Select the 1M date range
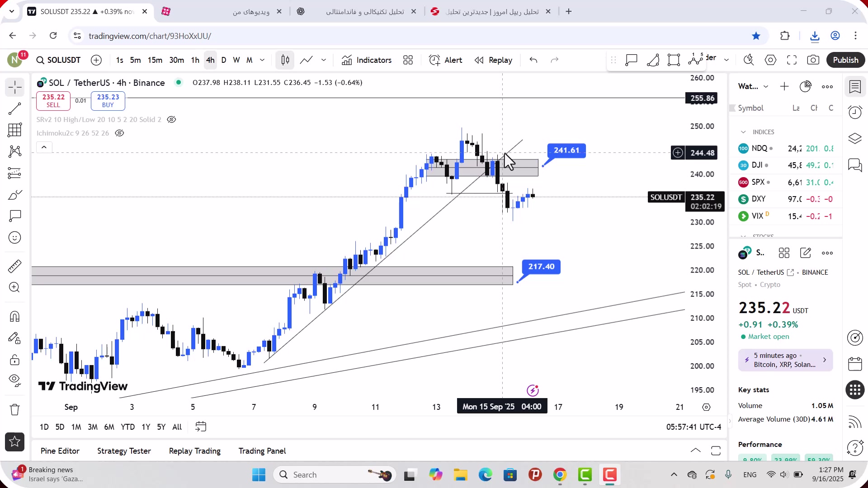This screenshot has height=488, width=868. pos(76,427)
